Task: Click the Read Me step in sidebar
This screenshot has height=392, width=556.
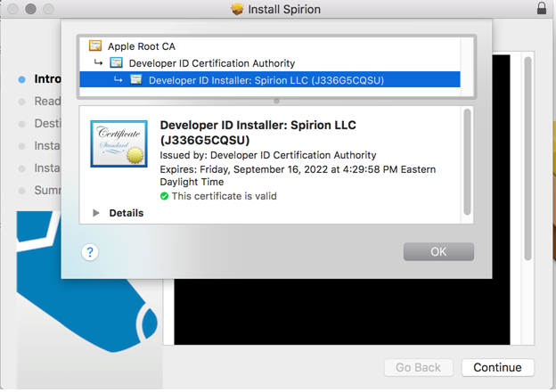Action: click(x=40, y=102)
